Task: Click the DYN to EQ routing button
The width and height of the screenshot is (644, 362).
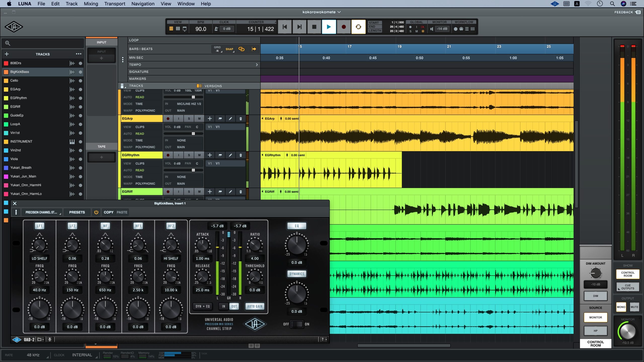Action: click(203, 306)
